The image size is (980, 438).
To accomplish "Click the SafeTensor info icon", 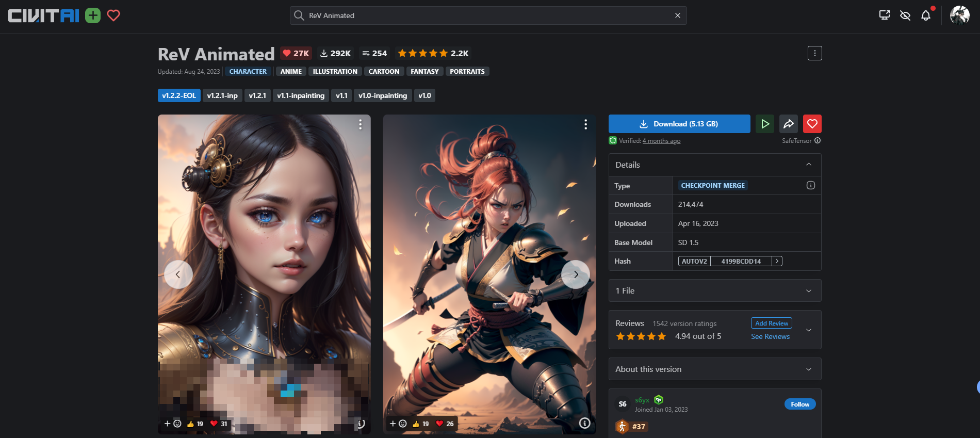I will pyautogui.click(x=818, y=140).
